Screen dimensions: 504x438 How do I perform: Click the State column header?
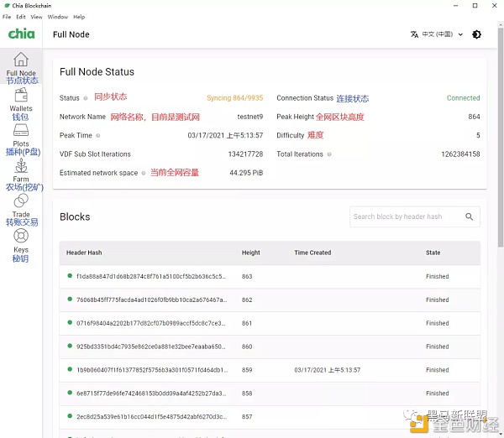point(433,253)
